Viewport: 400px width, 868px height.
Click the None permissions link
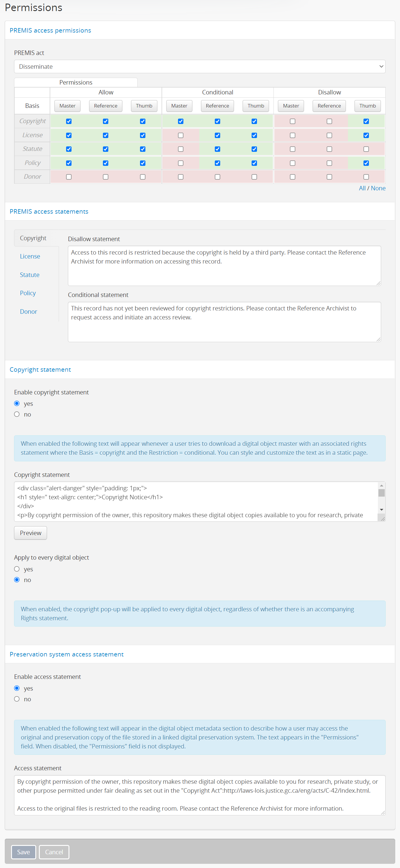[378, 188]
